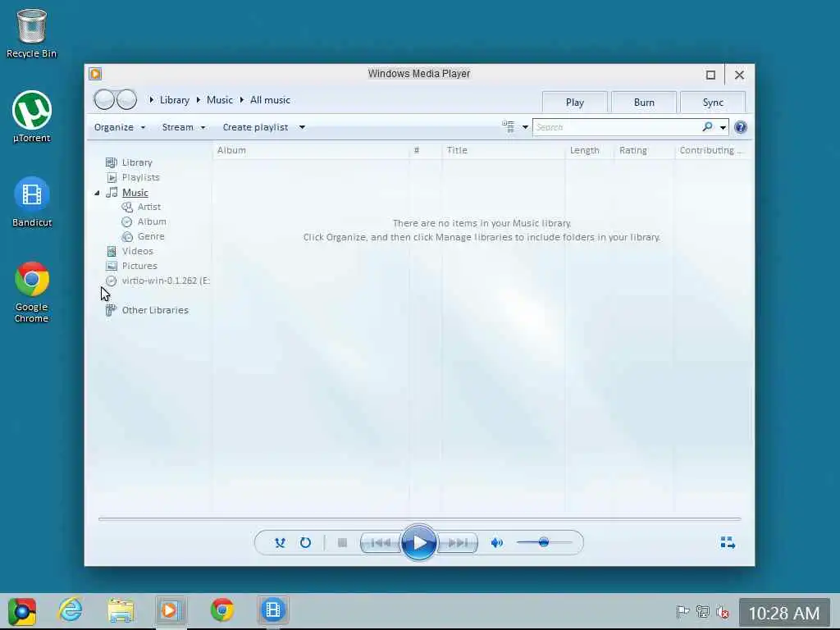Click Windows Media Player title bar icon
Viewport: 840px width, 630px height.
[x=95, y=74]
